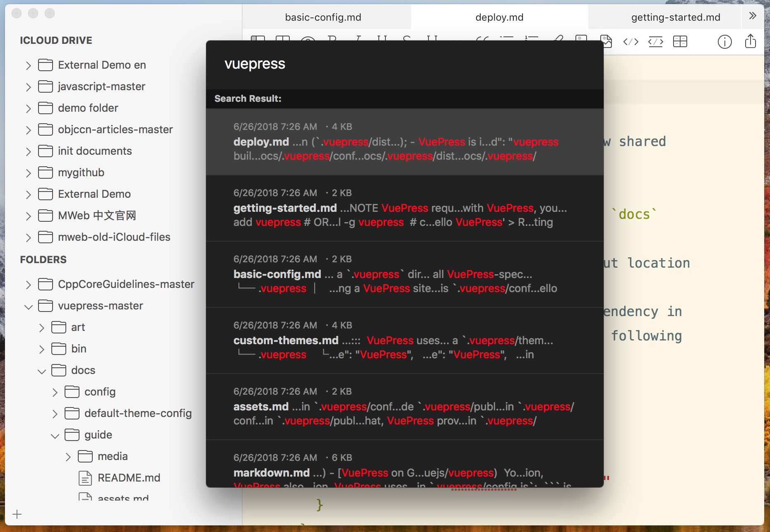The image size is (770, 532).
Task: Select README.md in the sidebar
Action: [129, 478]
